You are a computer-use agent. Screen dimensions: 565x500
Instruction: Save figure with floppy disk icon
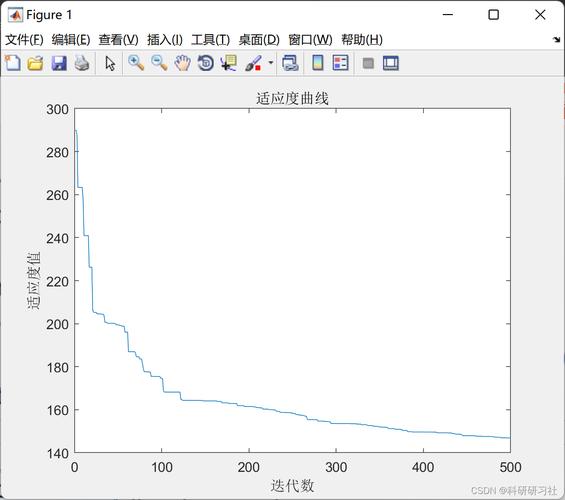[x=59, y=63]
